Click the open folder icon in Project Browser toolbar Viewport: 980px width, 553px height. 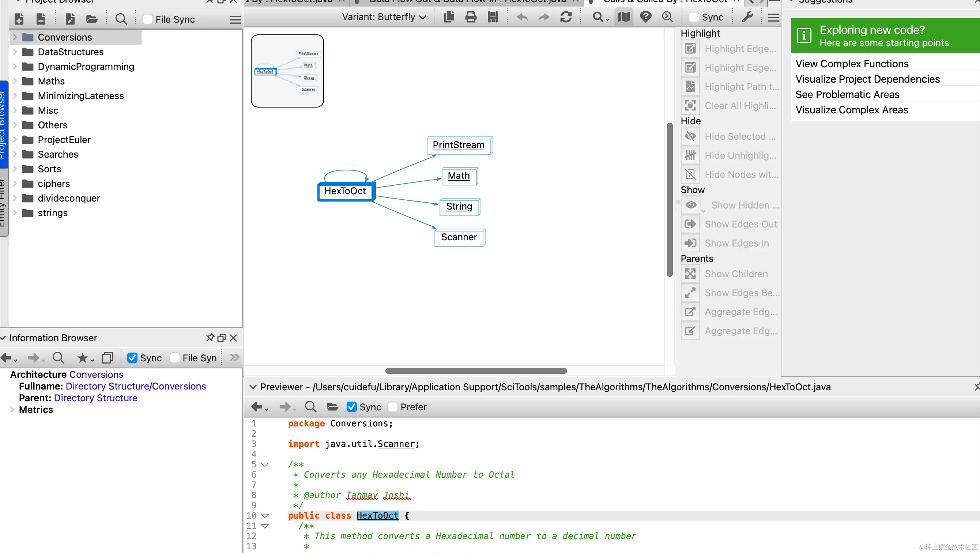[92, 19]
